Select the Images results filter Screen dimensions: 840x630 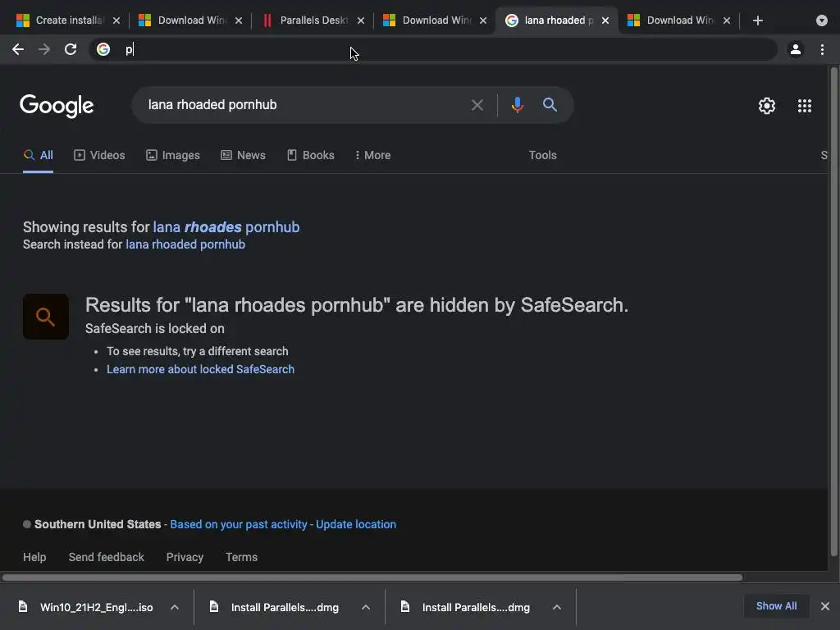pos(172,155)
